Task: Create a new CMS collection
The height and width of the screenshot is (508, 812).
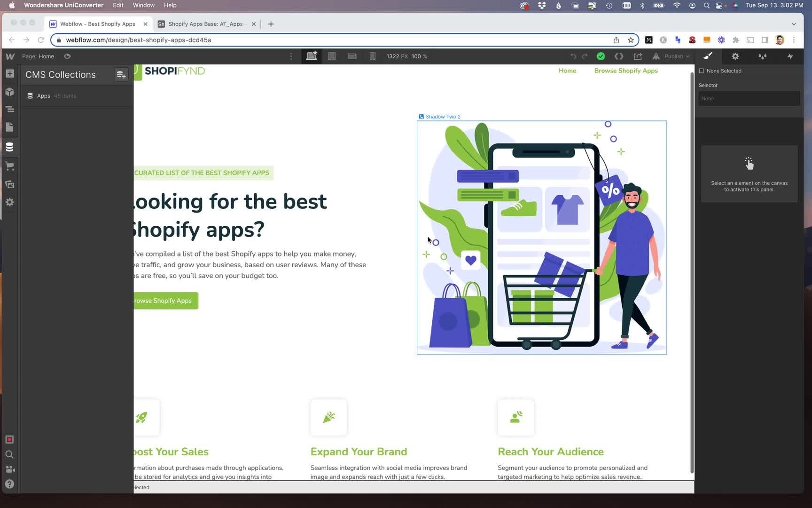Action: click(x=121, y=75)
